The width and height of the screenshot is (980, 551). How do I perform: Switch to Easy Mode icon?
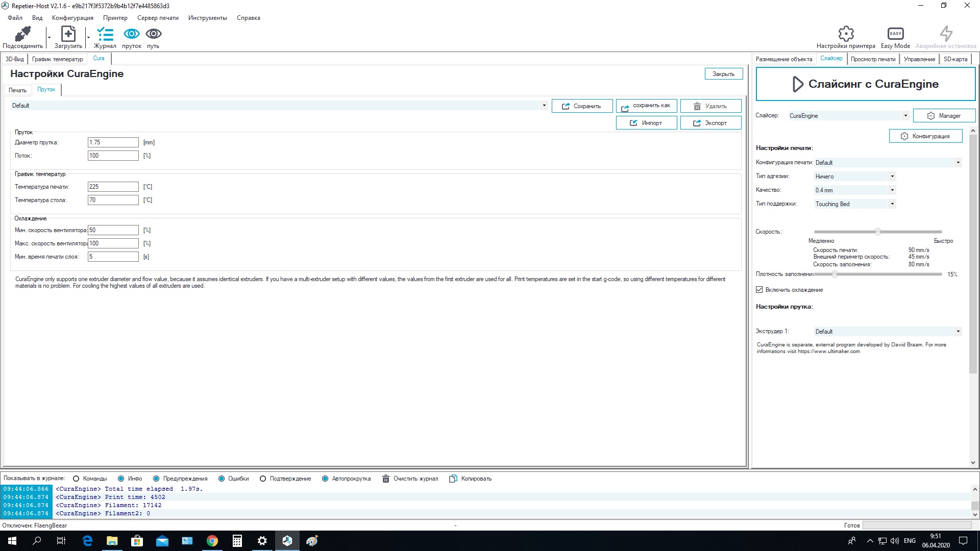coord(895,34)
